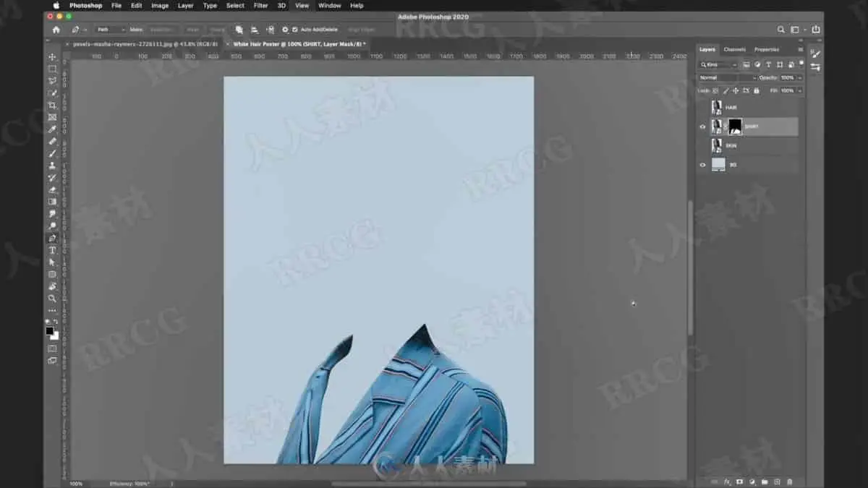Select the Hand tool
The image size is (868, 488).
coord(52,286)
